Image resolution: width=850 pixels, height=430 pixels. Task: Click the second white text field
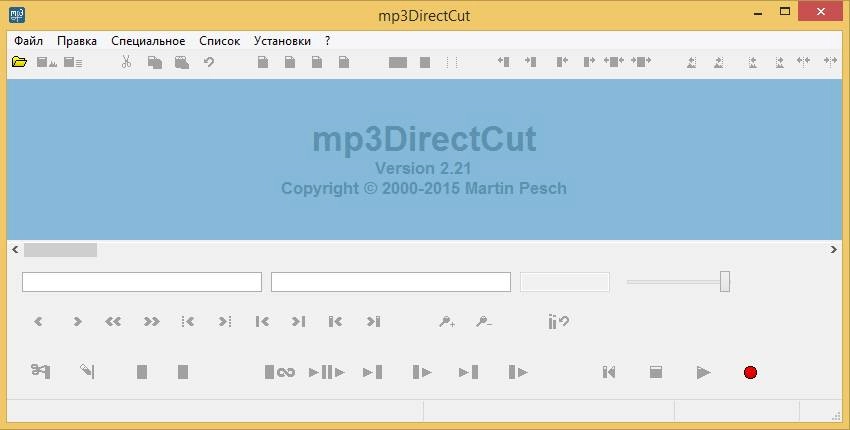(391, 282)
